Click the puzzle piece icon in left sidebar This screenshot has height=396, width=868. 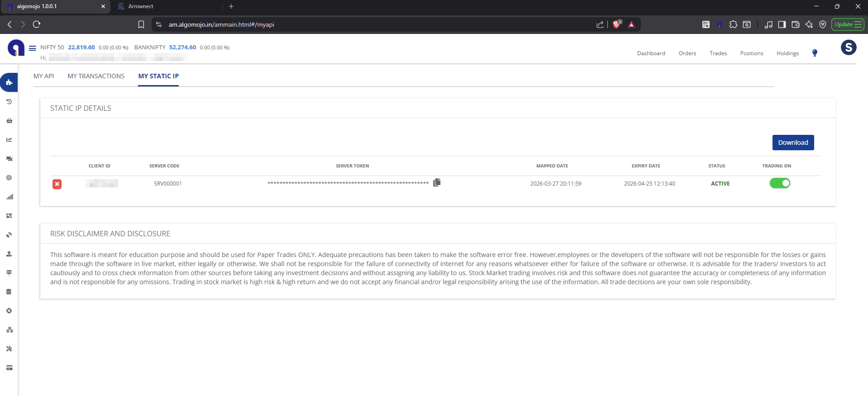(x=9, y=82)
